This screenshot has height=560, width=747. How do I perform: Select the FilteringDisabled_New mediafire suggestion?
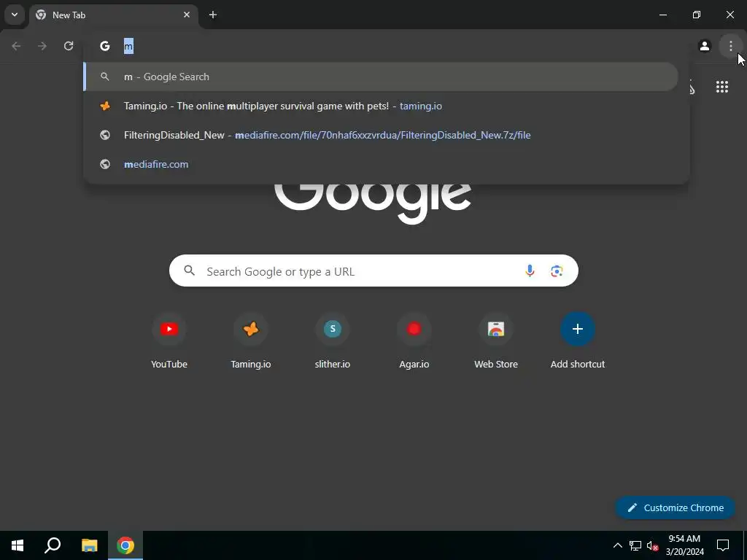381,135
